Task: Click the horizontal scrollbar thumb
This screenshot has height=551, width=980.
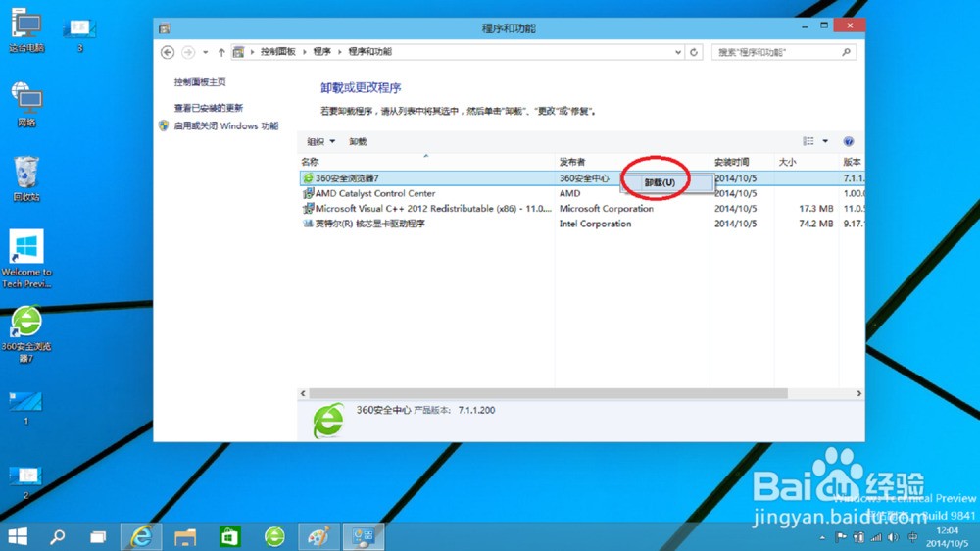Action: click(x=548, y=393)
